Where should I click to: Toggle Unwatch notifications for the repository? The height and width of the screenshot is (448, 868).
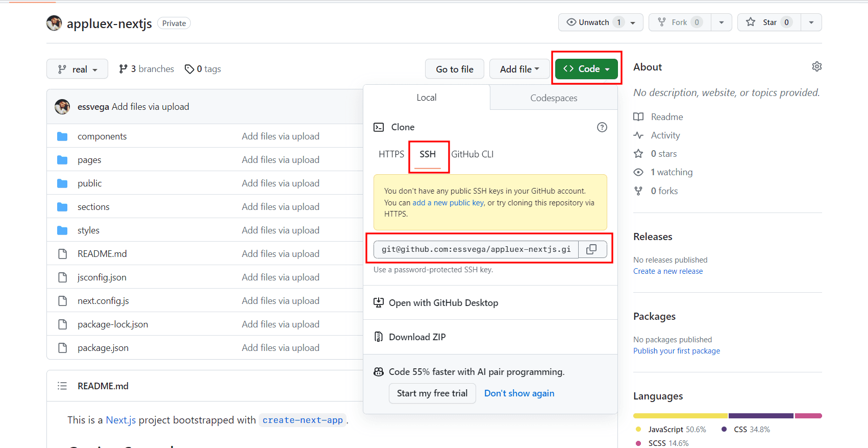click(601, 22)
